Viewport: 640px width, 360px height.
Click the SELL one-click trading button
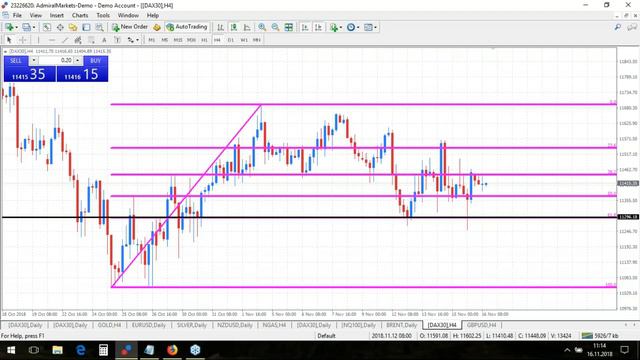(x=16, y=60)
